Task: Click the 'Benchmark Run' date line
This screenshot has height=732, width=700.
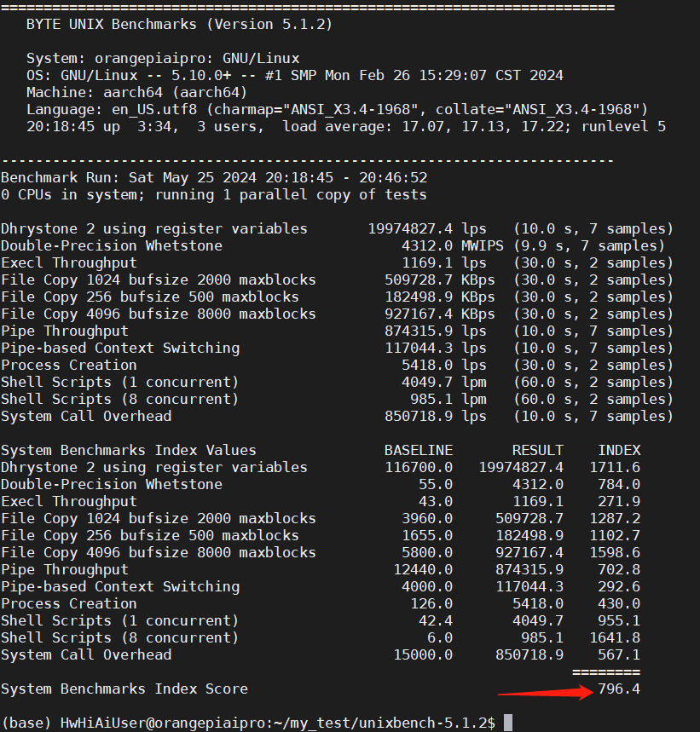Action: click(x=213, y=177)
